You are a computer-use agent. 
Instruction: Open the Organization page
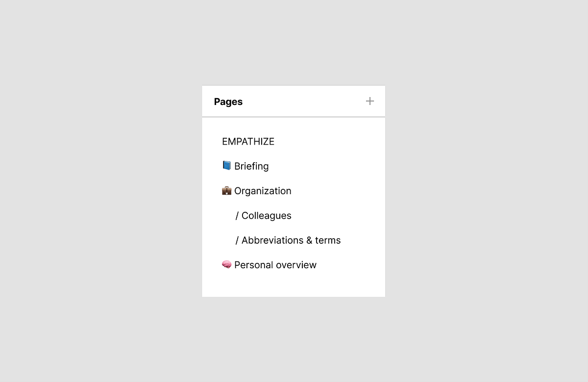click(263, 191)
